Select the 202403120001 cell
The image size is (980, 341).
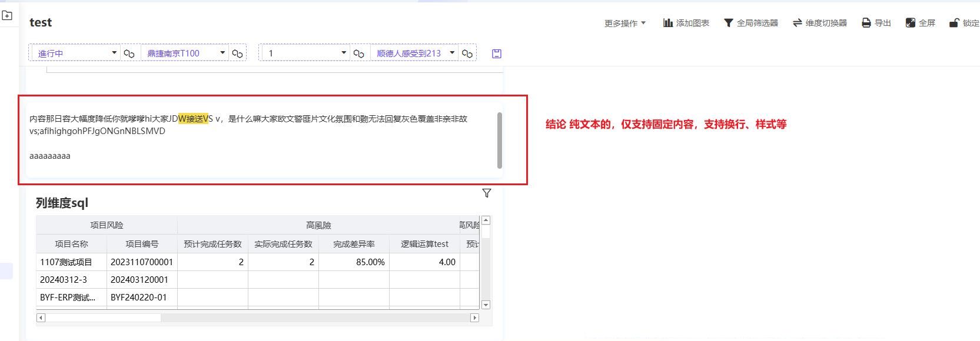pyautogui.click(x=142, y=280)
